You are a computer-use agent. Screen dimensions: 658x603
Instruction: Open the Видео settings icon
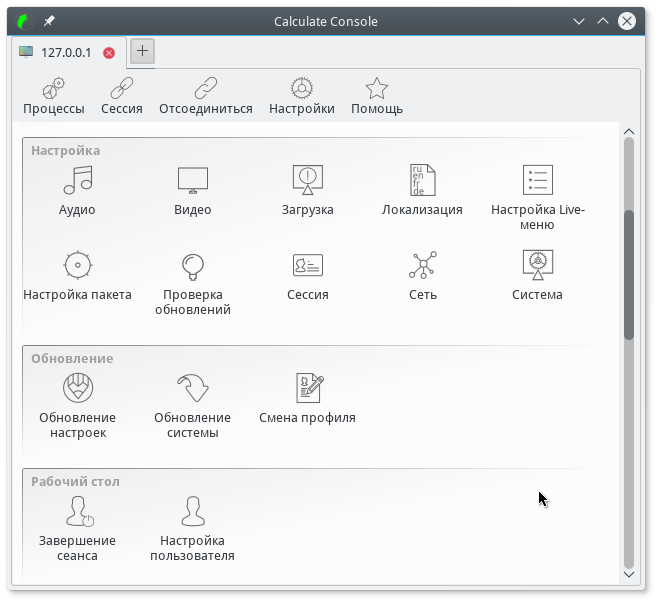(x=192, y=181)
